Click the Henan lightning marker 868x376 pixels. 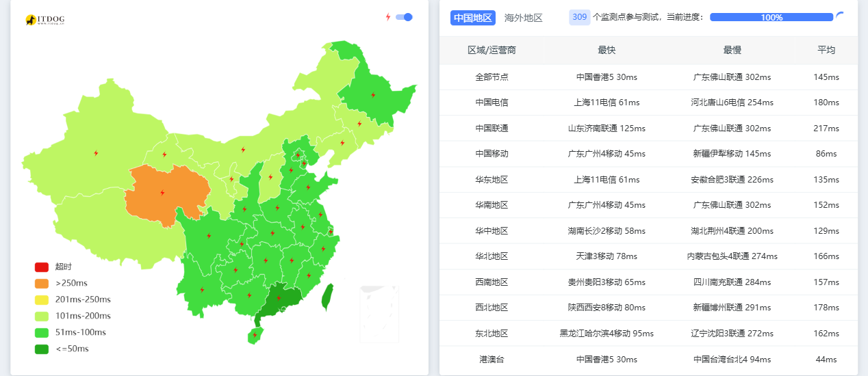point(277,208)
